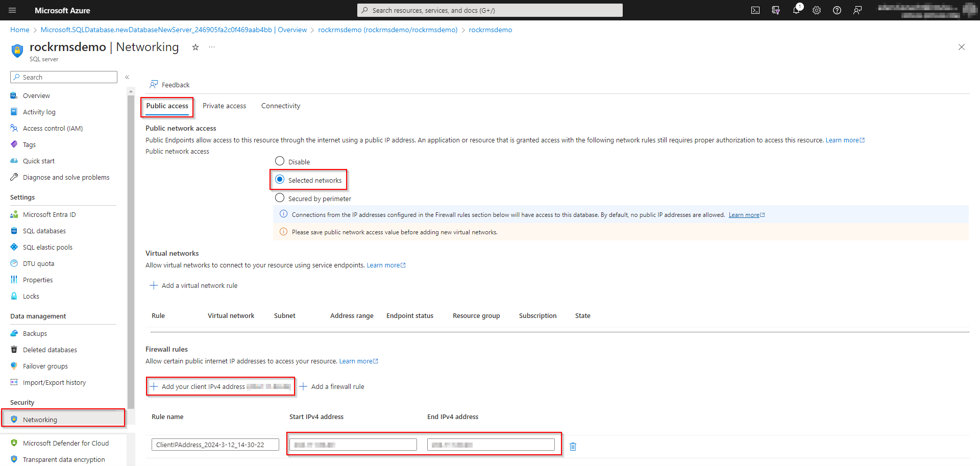Select the Secured by perimeter option
The image size is (980, 466).
(280, 198)
